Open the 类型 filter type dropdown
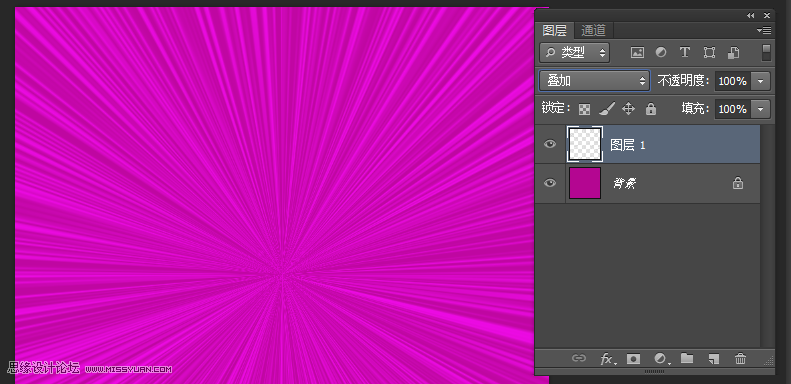 tap(575, 52)
